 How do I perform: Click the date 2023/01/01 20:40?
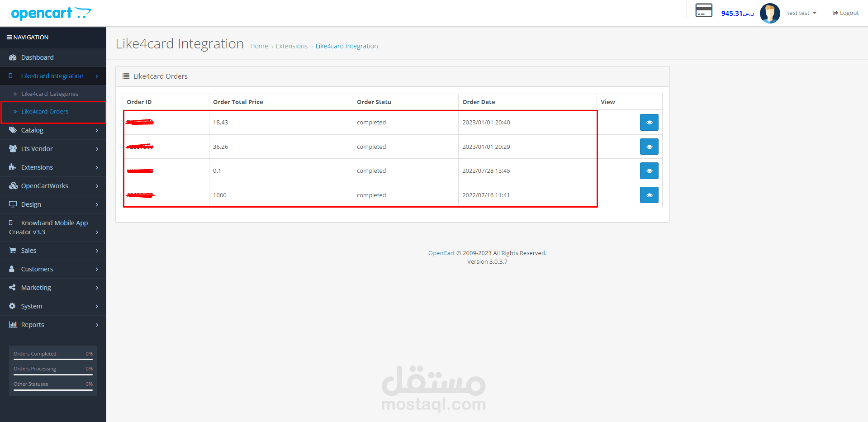[x=486, y=123]
